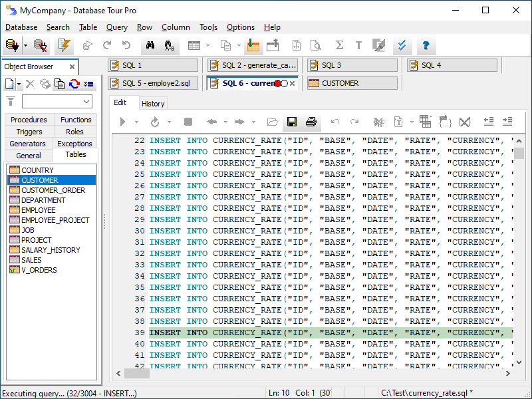Close the SQL 6 tab
This screenshot has width=532, height=399.
pyautogui.click(x=292, y=84)
